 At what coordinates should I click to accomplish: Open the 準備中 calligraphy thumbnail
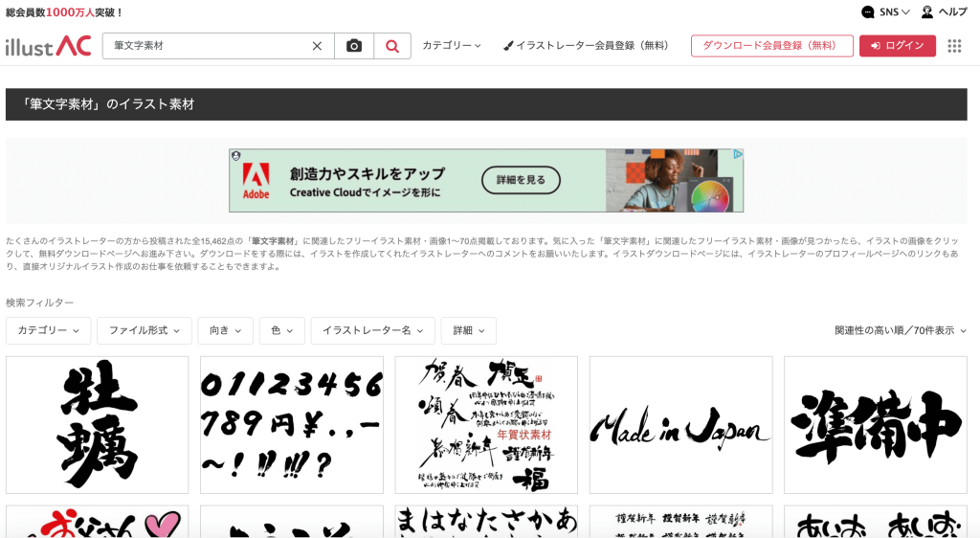point(876,425)
